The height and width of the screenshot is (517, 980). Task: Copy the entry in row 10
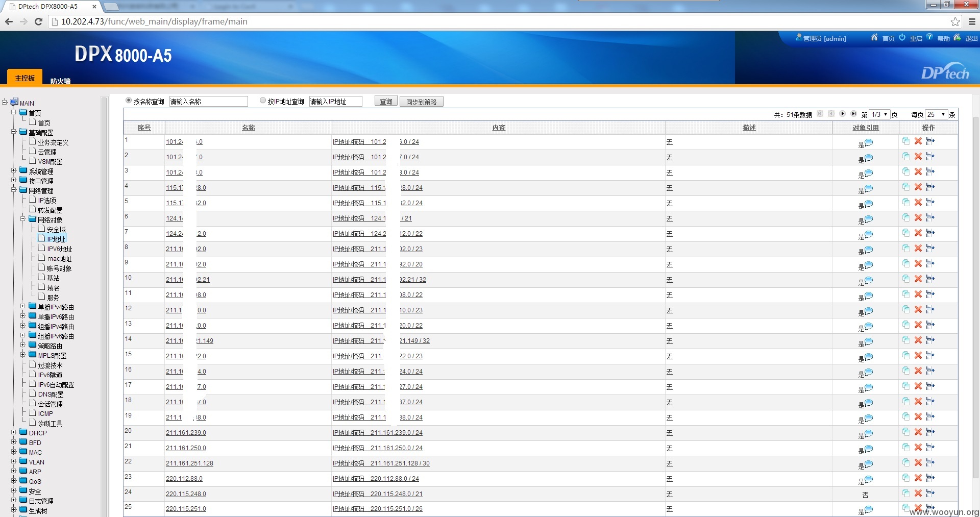906,279
